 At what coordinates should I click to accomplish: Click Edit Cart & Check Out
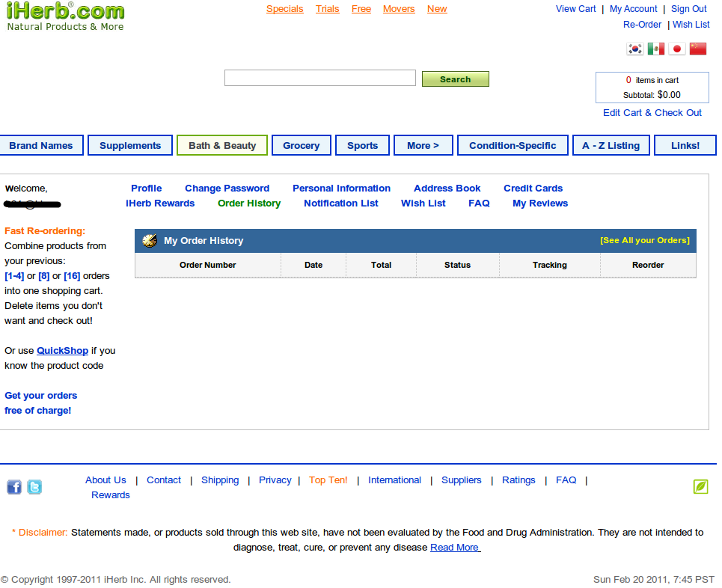click(652, 113)
